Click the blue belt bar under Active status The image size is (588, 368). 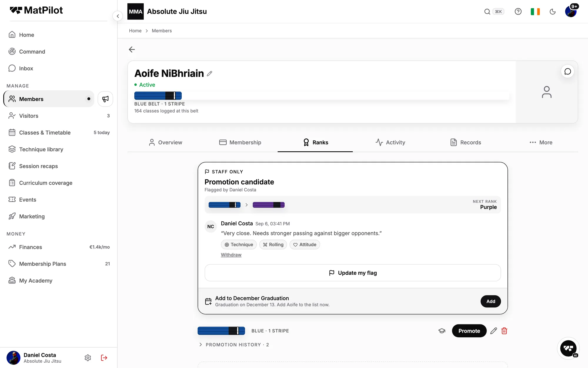coord(158,96)
